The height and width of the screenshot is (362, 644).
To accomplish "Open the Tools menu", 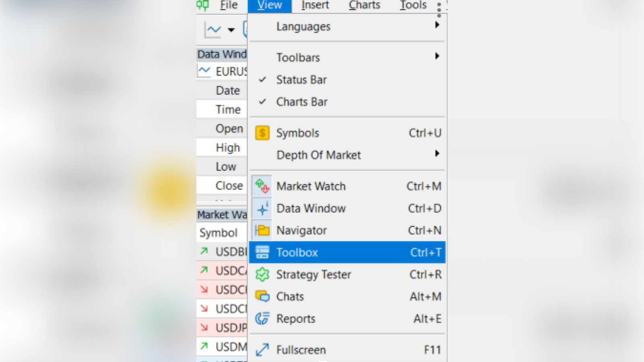I will click(413, 5).
